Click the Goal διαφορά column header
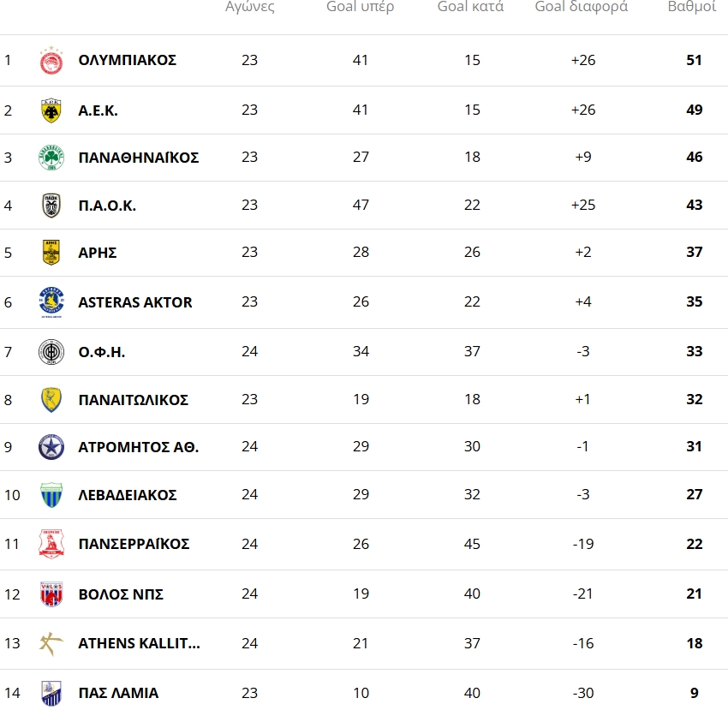Image resolution: width=728 pixels, height=716 pixels. pos(582,8)
